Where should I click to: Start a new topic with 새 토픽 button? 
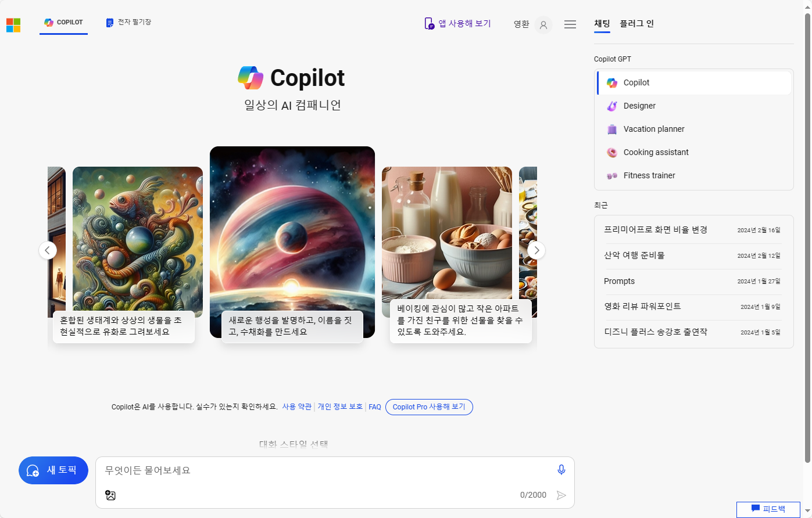pyautogui.click(x=53, y=470)
